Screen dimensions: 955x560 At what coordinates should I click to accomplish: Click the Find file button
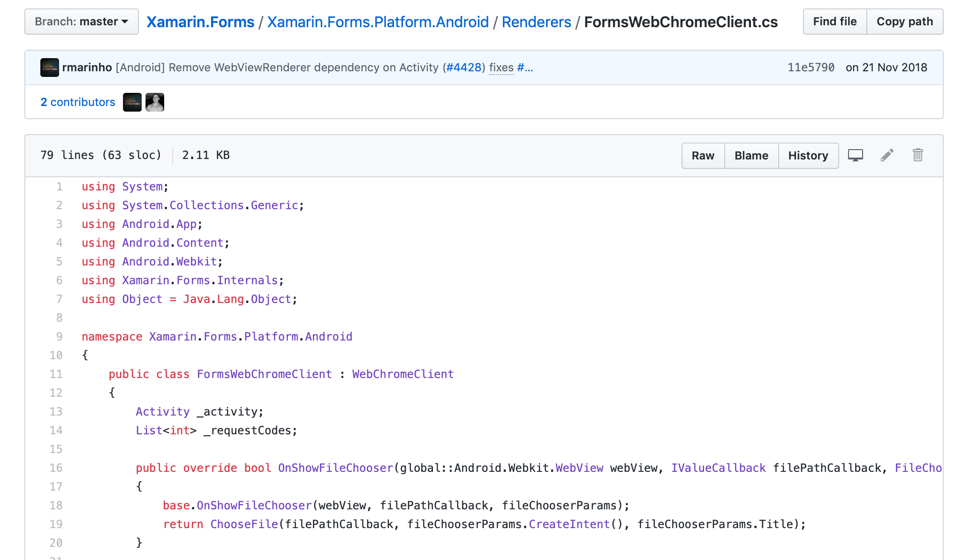click(x=834, y=22)
